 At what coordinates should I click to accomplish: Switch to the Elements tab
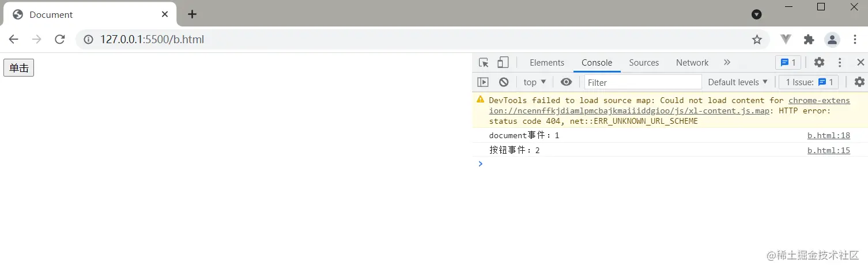(547, 63)
